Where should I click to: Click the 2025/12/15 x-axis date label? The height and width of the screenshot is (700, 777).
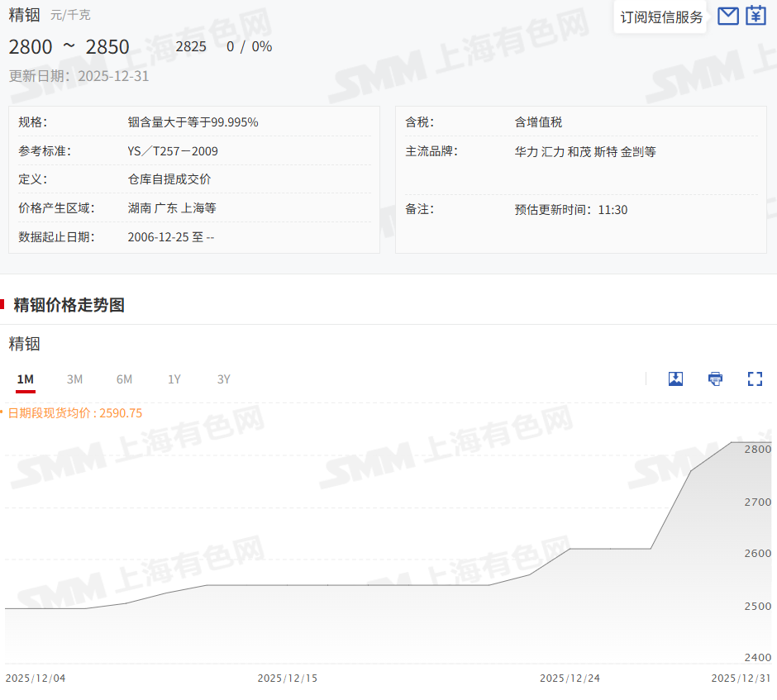click(x=287, y=678)
